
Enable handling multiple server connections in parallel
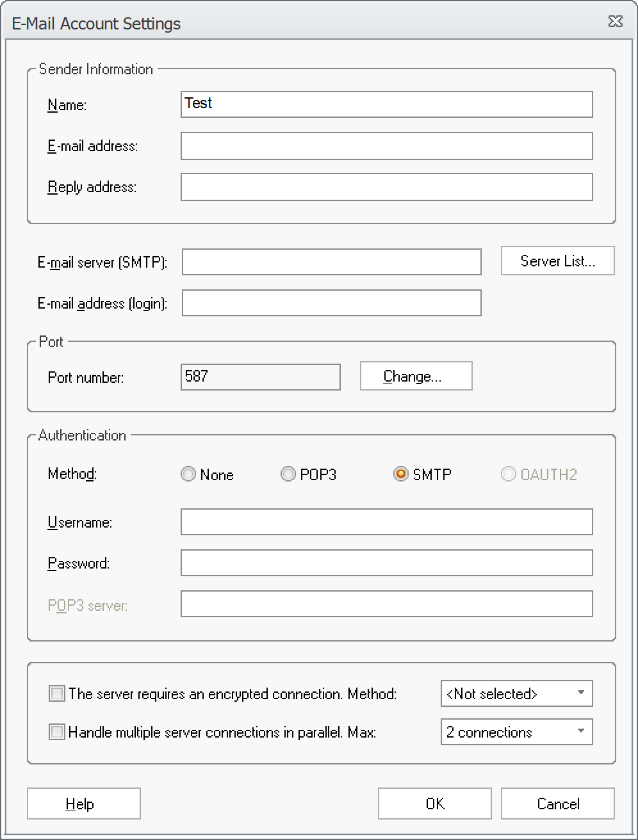(x=56, y=732)
